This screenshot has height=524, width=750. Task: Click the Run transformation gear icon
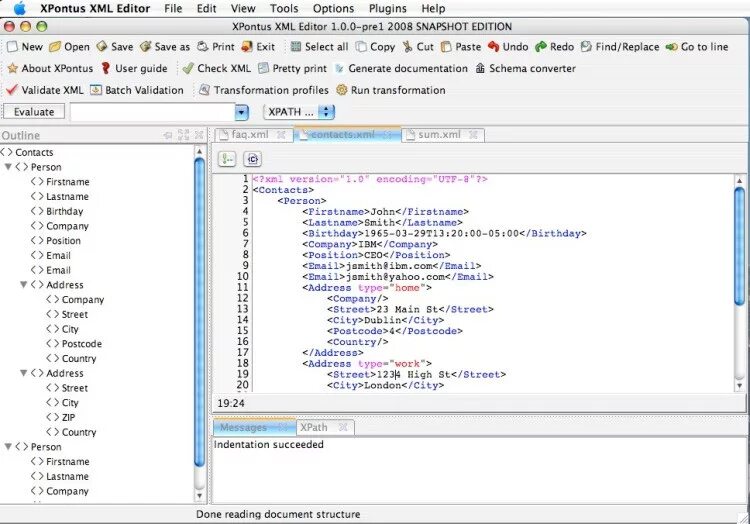(342, 90)
